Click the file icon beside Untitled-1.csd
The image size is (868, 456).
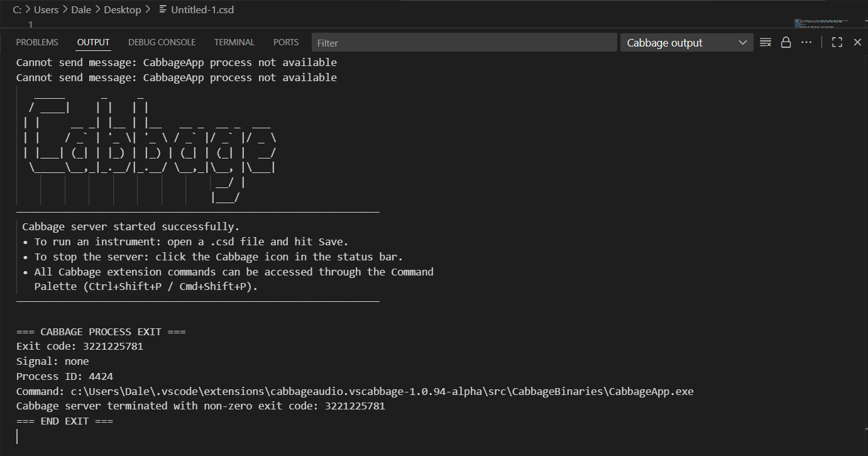[x=163, y=9]
